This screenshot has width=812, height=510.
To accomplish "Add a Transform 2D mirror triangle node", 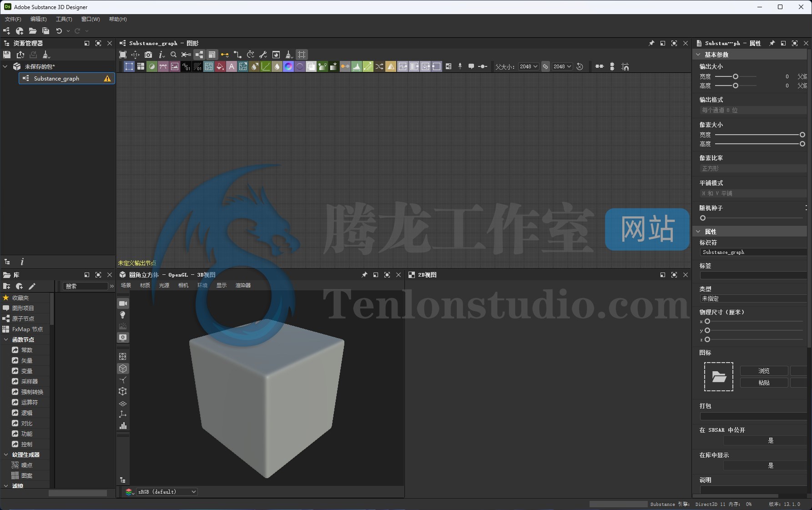I will [x=391, y=66].
